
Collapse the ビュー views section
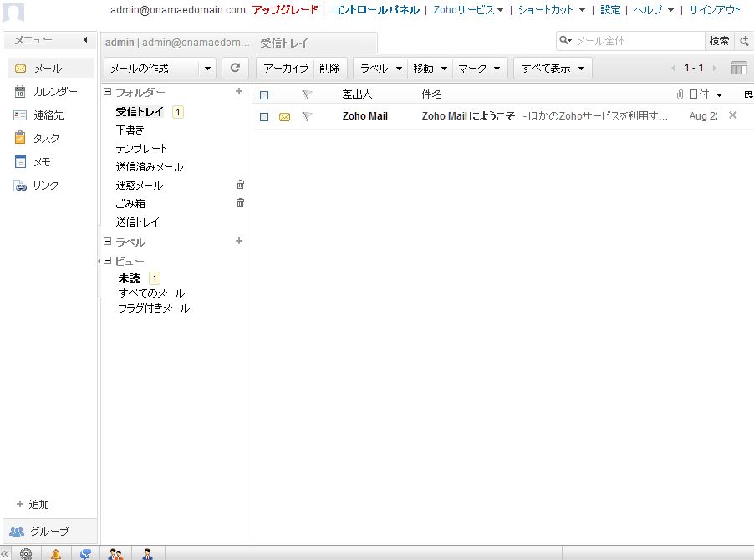[108, 260]
